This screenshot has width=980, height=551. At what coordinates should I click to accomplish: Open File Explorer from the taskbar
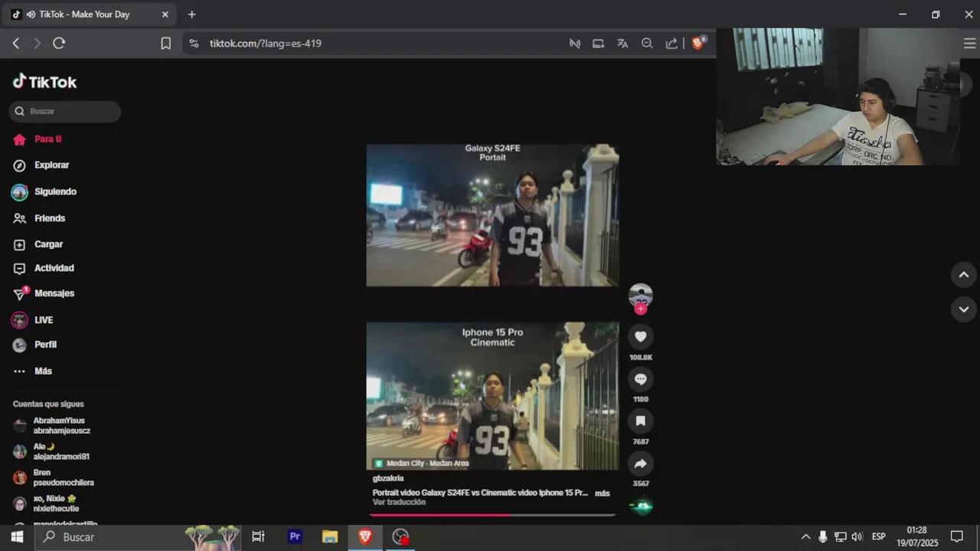[330, 537]
